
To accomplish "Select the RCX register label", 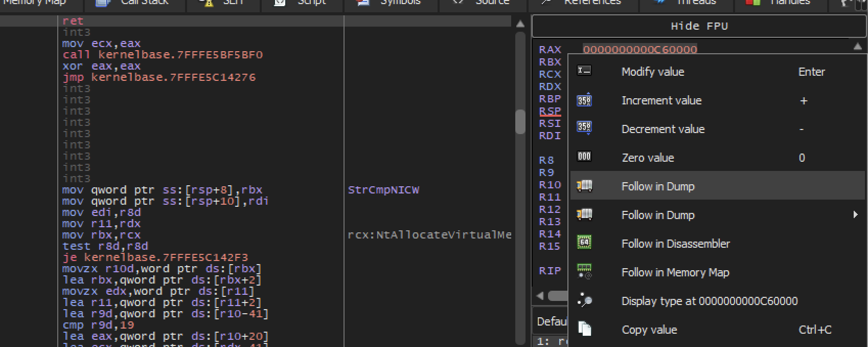I will [550, 74].
